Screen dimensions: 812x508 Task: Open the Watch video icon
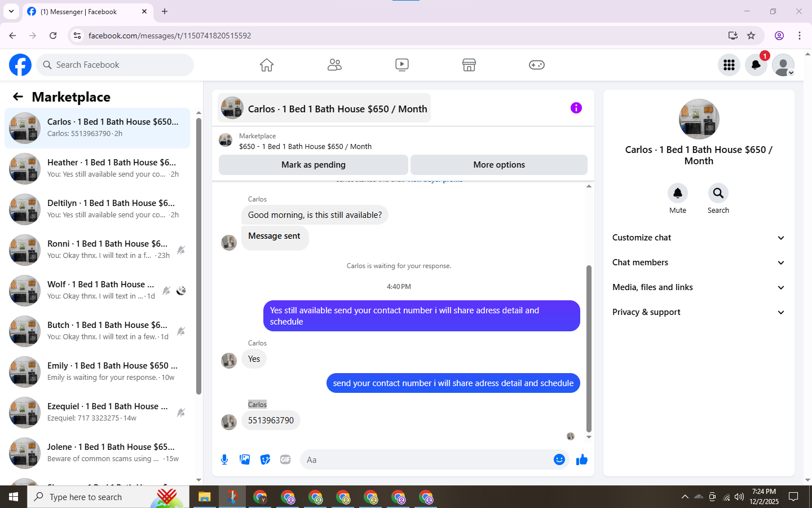pyautogui.click(x=402, y=65)
